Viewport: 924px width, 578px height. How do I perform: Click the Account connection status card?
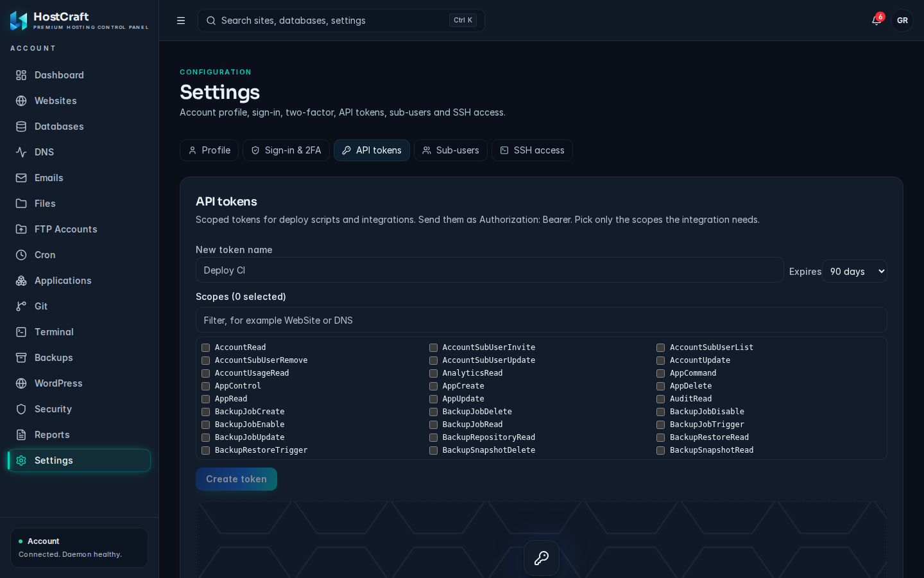coord(80,548)
